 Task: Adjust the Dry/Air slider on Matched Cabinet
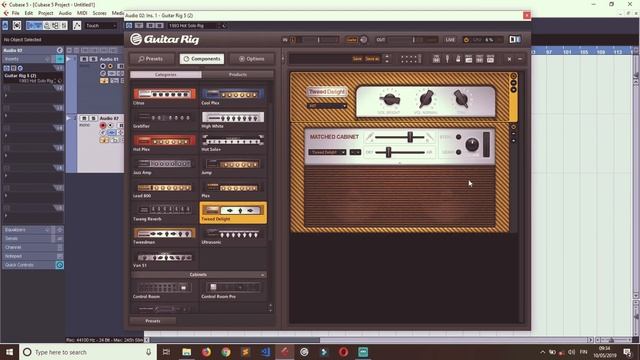(400, 152)
